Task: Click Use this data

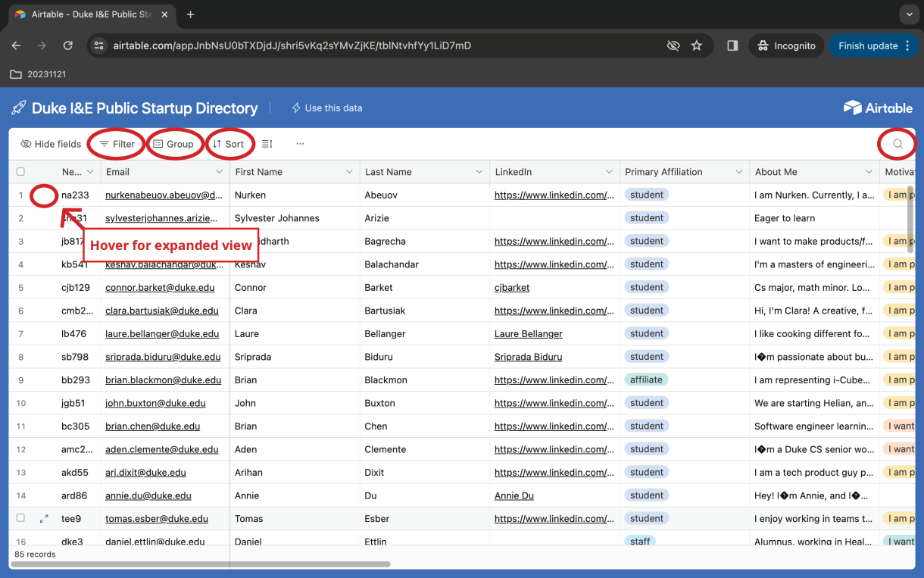Action: click(x=327, y=108)
